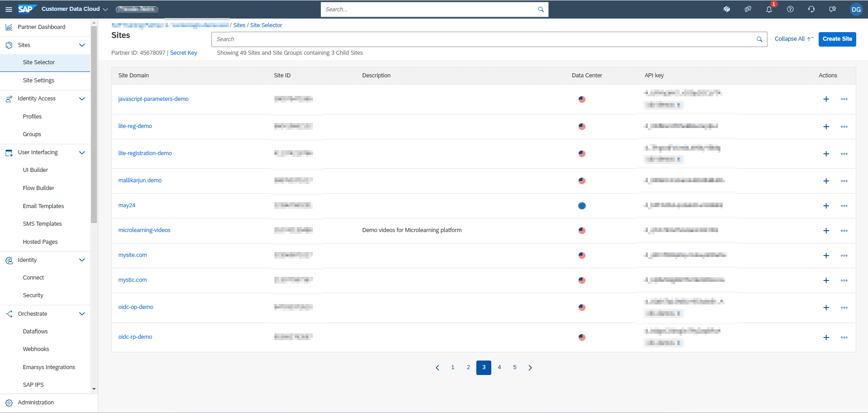
Task: Click the plus icon for lite-reg-demo
Action: coord(826,127)
